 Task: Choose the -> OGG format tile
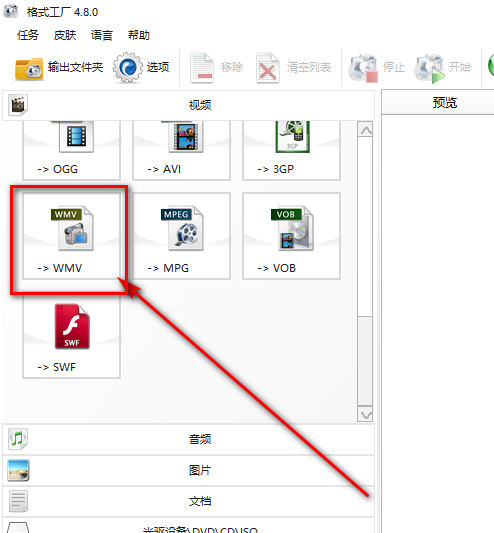pos(72,150)
